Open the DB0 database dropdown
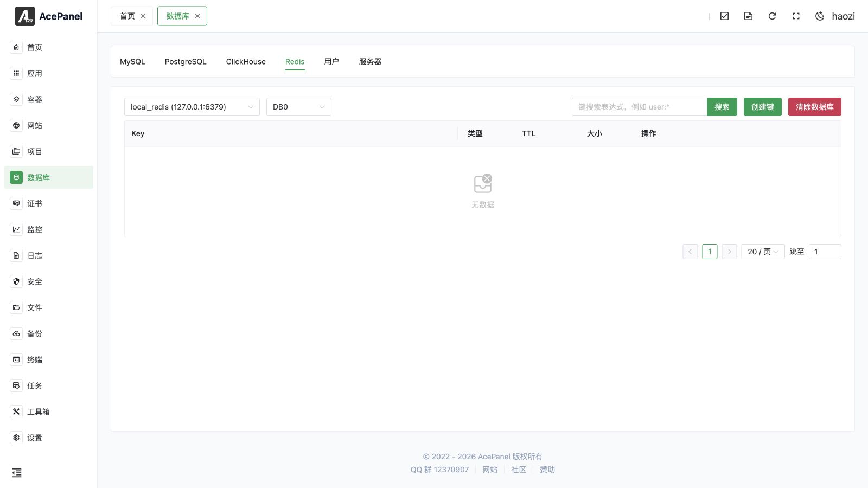 click(299, 107)
